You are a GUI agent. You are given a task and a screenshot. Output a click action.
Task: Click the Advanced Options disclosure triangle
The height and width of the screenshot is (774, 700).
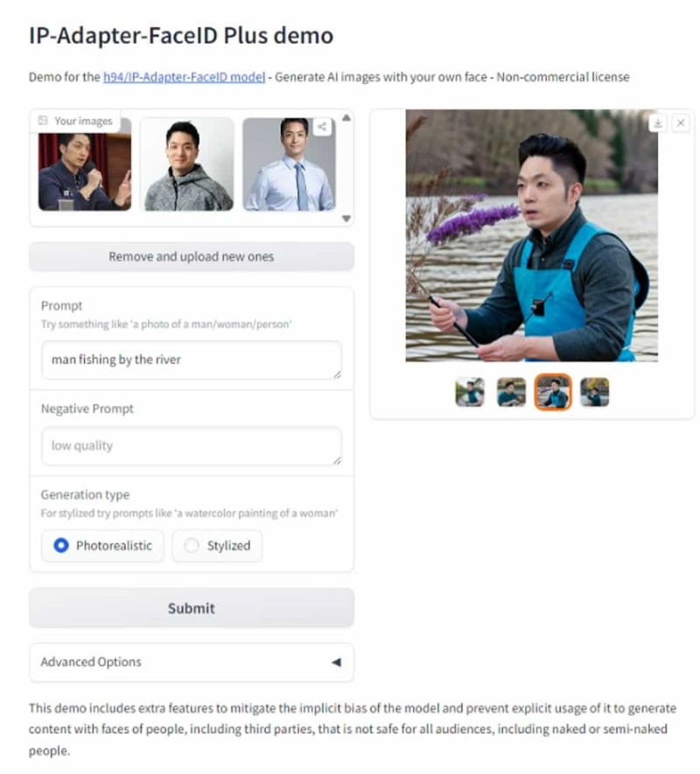click(x=336, y=662)
